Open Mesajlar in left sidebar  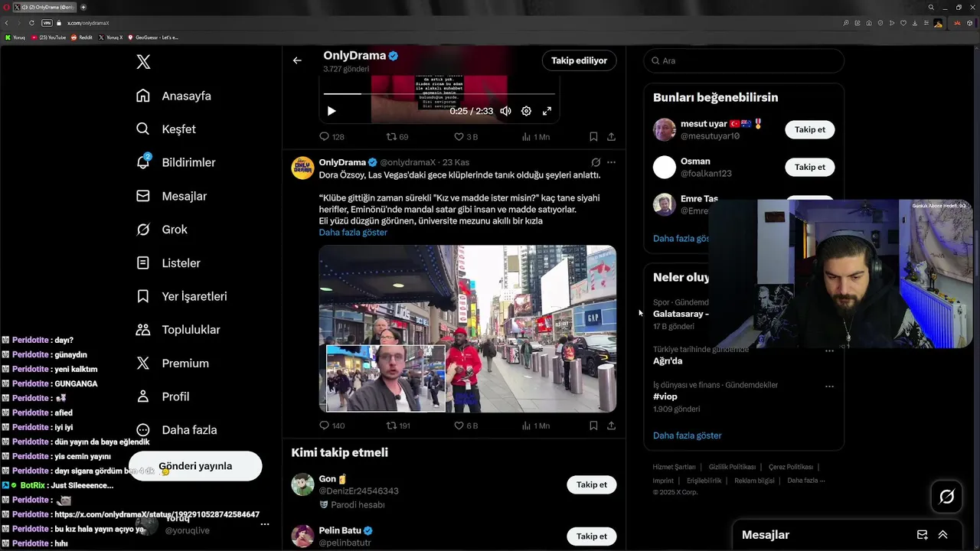click(x=171, y=196)
